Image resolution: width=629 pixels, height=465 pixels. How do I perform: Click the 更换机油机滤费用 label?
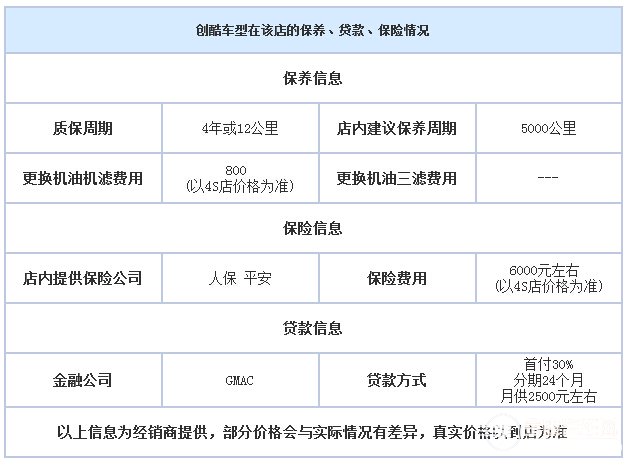(x=83, y=178)
